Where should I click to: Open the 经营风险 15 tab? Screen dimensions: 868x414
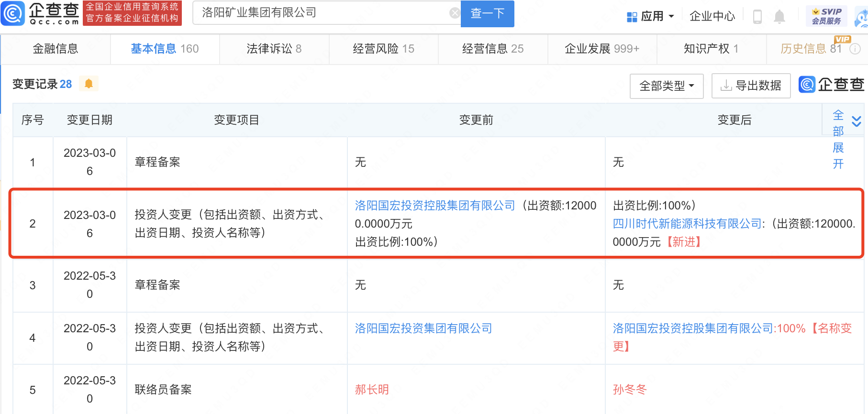(384, 49)
